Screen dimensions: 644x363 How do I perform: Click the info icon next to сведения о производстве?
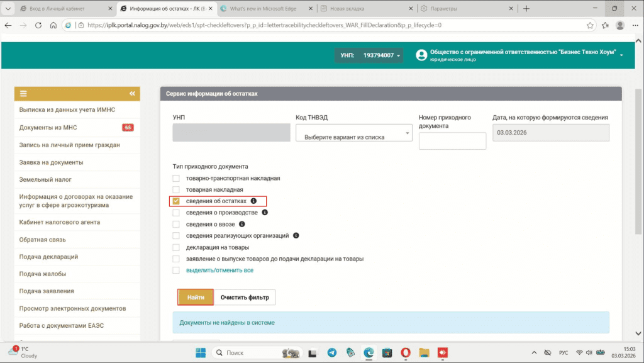coord(265,212)
